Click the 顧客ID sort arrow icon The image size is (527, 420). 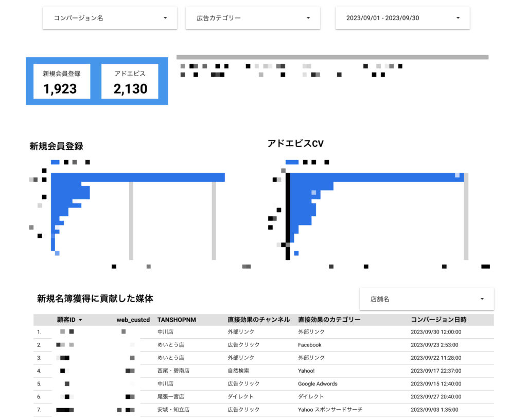80,320
